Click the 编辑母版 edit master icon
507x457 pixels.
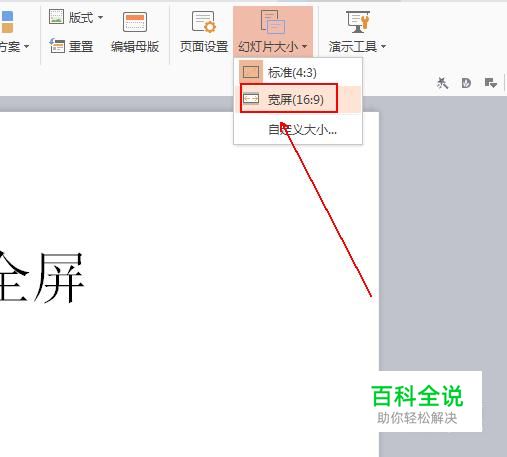click(x=135, y=22)
